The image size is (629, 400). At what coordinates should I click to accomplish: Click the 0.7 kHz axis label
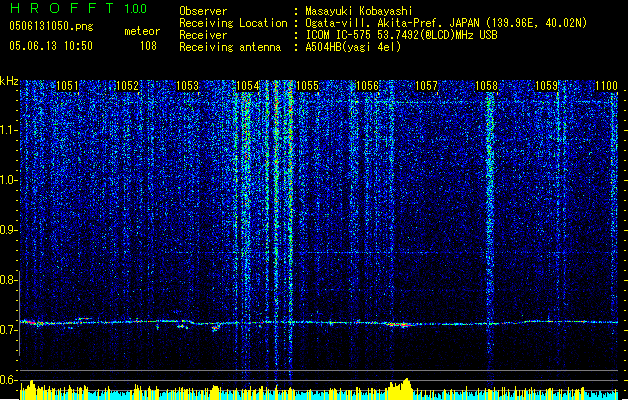click(8, 330)
